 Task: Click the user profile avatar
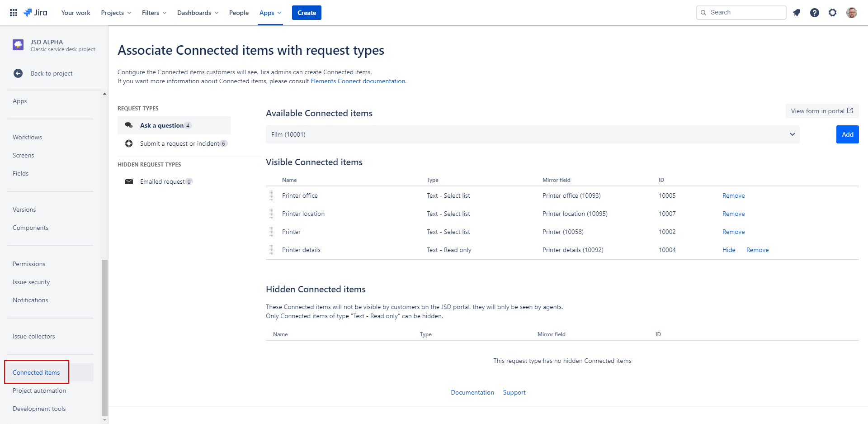852,13
